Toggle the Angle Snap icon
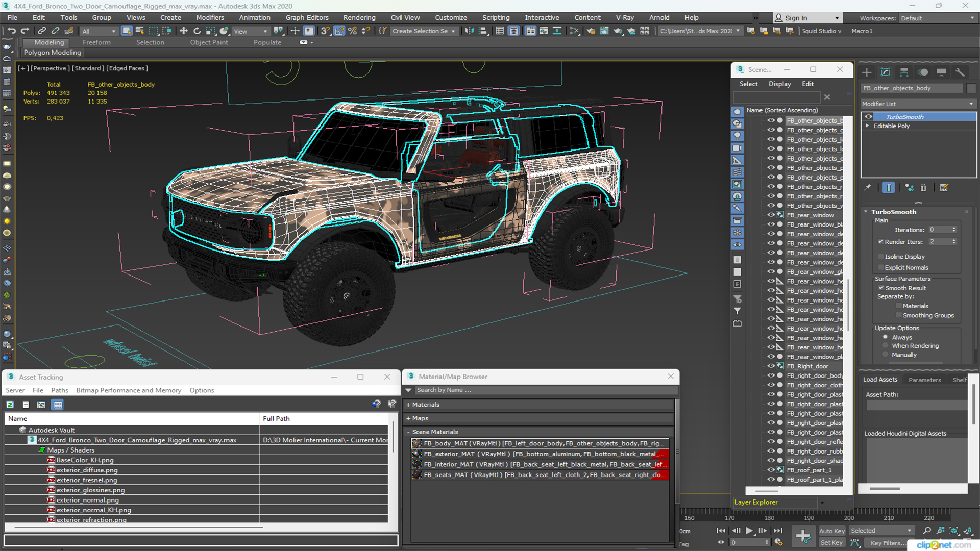The image size is (980, 551). pyautogui.click(x=339, y=31)
